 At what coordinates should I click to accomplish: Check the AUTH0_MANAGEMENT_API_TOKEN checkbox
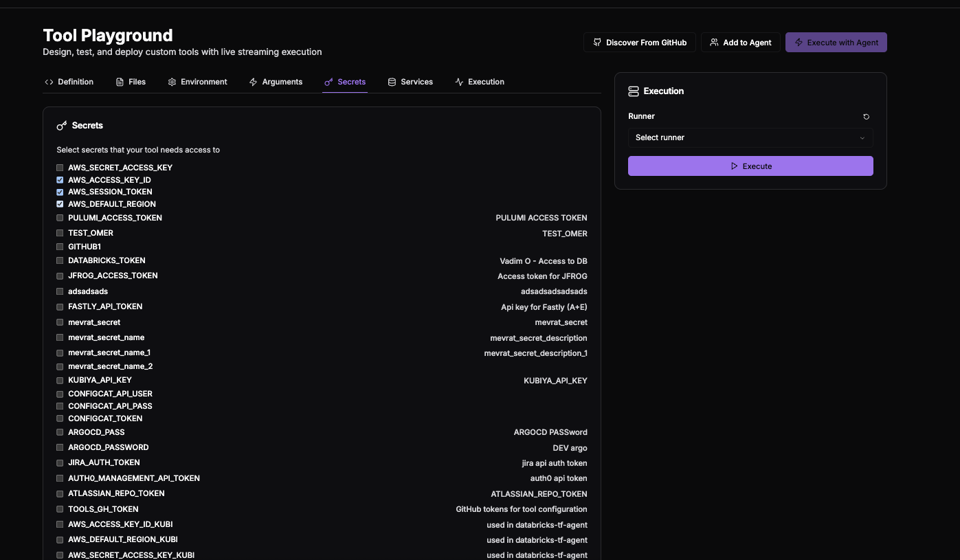coord(60,478)
